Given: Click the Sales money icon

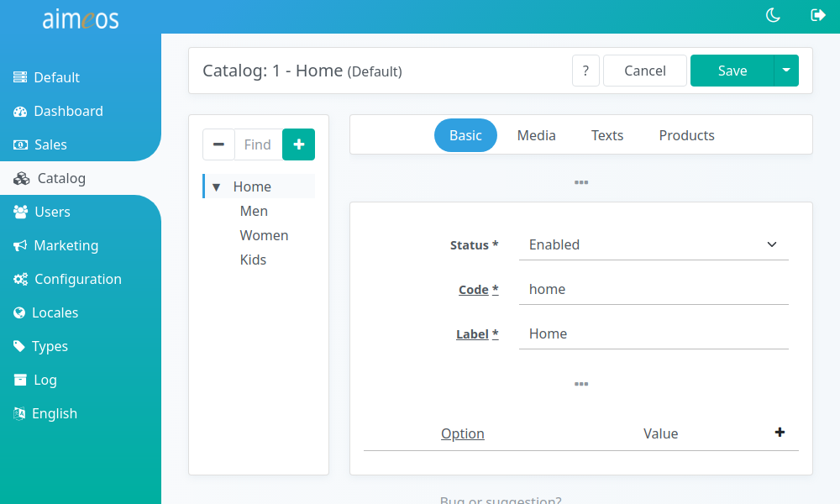Looking at the screenshot, I should point(20,144).
